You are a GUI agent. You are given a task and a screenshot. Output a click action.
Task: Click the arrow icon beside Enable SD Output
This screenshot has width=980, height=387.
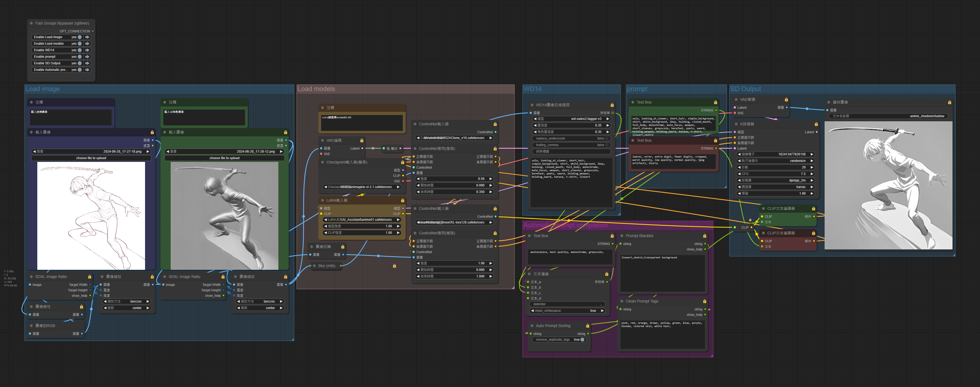(88, 63)
